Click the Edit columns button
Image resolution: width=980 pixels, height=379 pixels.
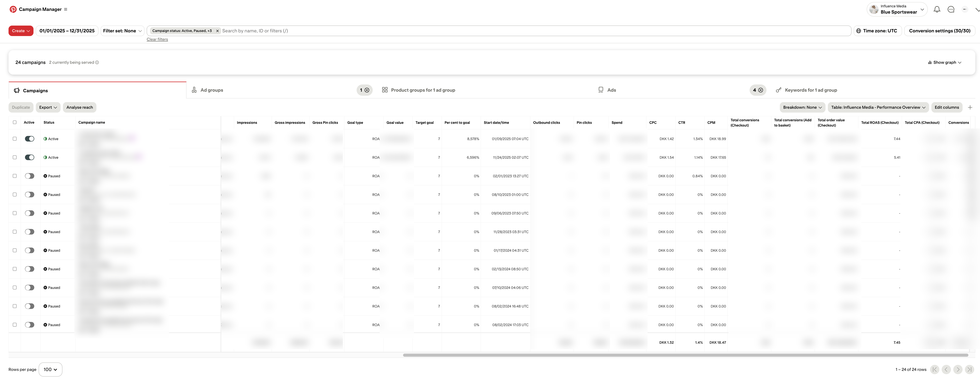point(947,107)
